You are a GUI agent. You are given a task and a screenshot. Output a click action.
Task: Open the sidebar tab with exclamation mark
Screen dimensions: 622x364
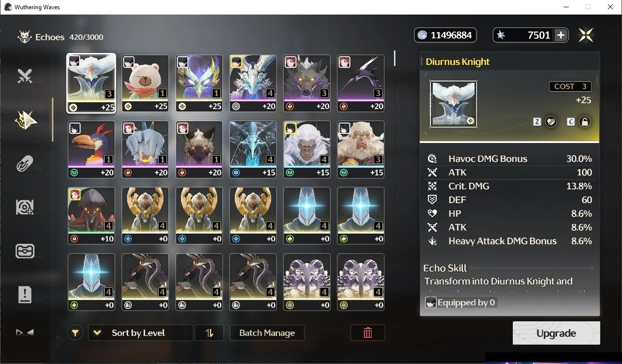tap(25, 294)
